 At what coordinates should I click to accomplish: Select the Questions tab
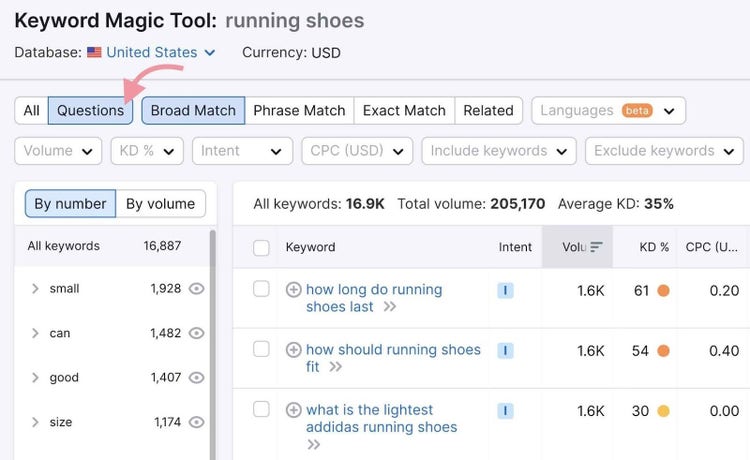pyautogui.click(x=90, y=110)
